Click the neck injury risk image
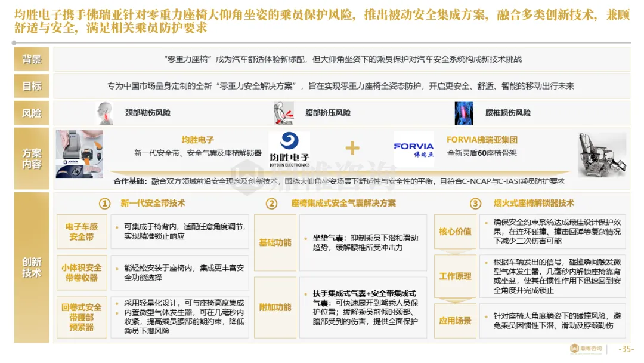 (x=105, y=113)
